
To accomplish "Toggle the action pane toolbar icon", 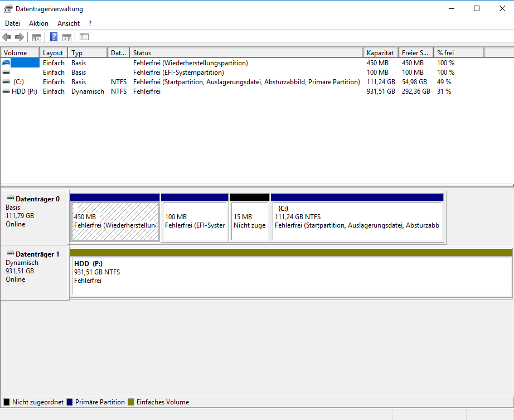I will (67, 37).
